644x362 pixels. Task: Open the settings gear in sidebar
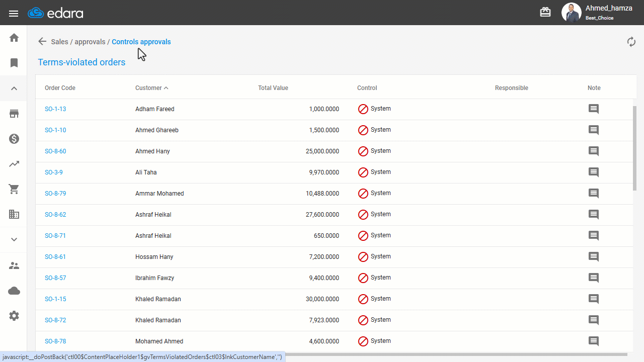(x=14, y=316)
